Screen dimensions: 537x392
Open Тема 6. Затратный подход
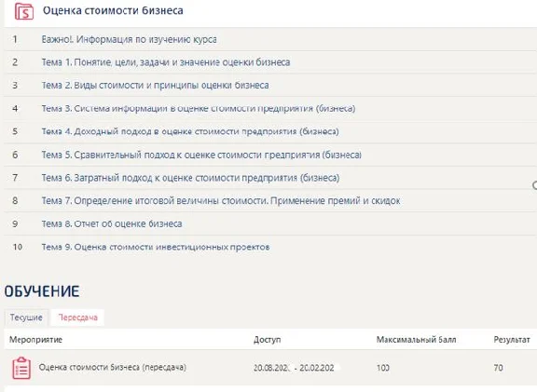190,178
